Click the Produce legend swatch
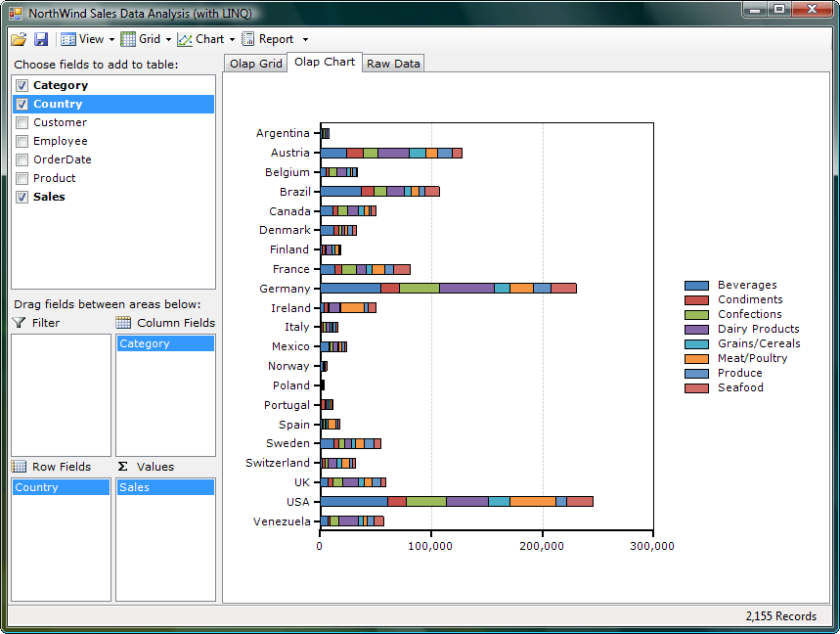Image resolution: width=840 pixels, height=634 pixels. point(696,374)
